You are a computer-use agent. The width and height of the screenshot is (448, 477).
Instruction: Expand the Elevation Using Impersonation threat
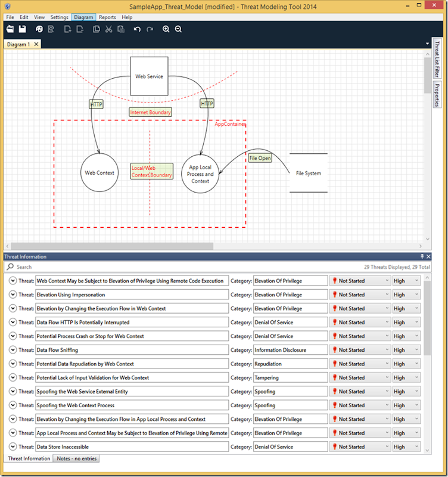pyautogui.click(x=13, y=295)
